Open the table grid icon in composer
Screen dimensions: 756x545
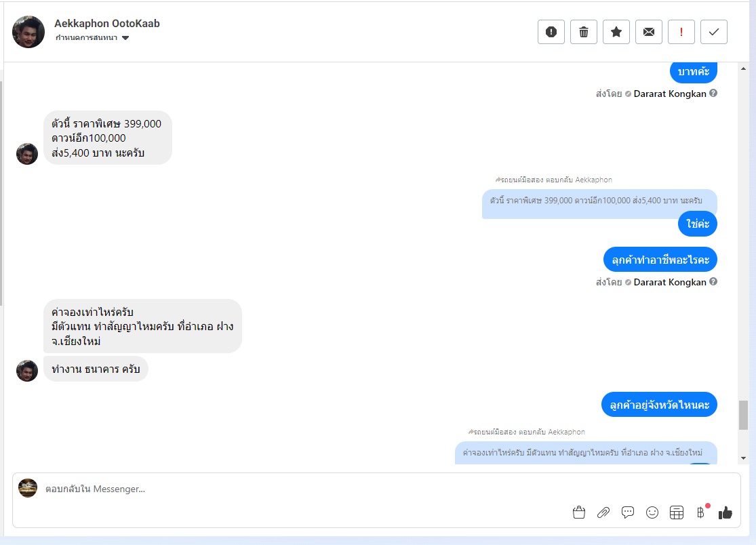click(x=677, y=512)
